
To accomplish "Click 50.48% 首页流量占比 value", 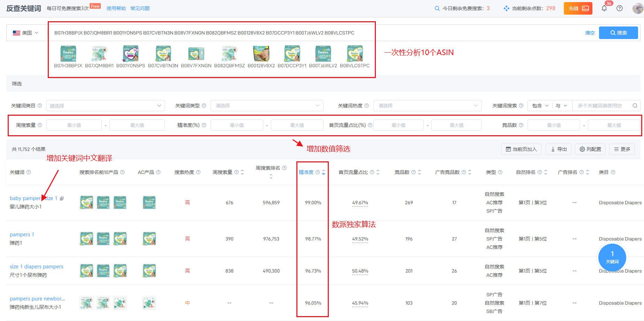I will coord(360,271).
